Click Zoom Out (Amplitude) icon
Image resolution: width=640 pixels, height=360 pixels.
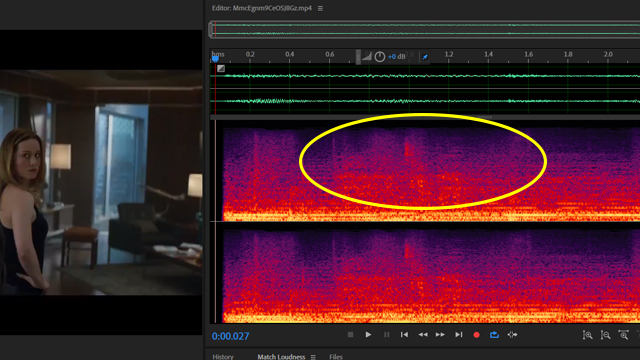coord(605,335)
